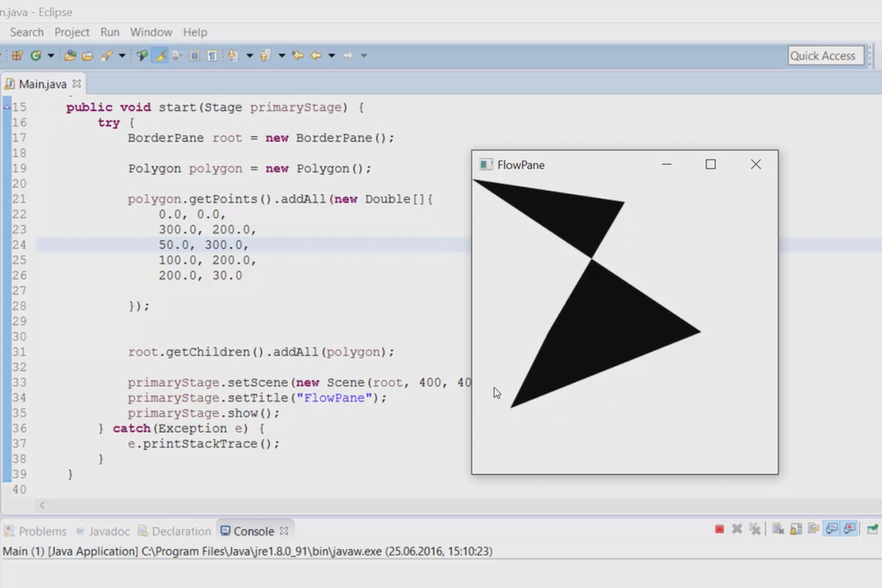The width and height of the screenshot is (882, 588).
Task: Click the Open Task folder icon
Action: click(87, 55)
